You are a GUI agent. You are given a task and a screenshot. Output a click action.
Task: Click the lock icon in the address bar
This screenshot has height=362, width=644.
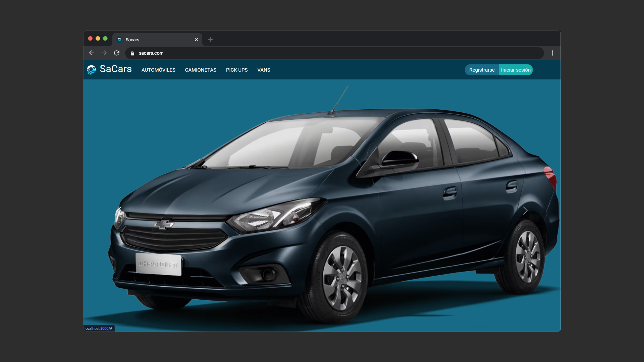coord(132,53)
